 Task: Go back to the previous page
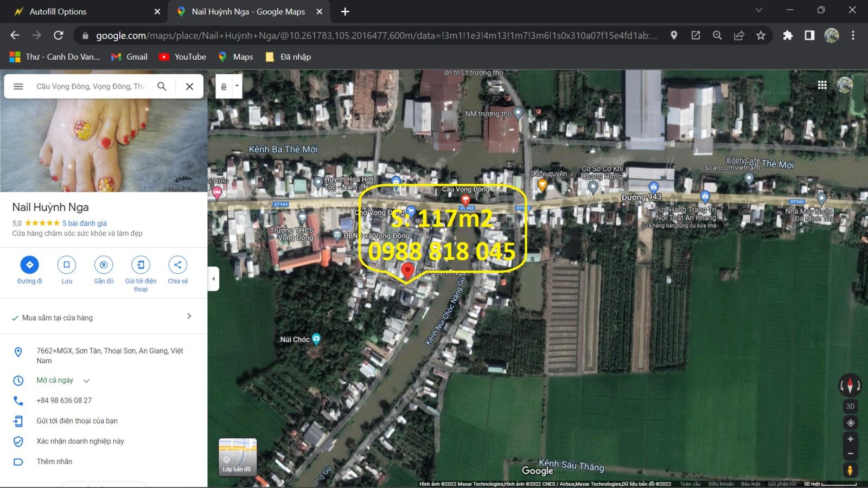click(x=15, y=35)
